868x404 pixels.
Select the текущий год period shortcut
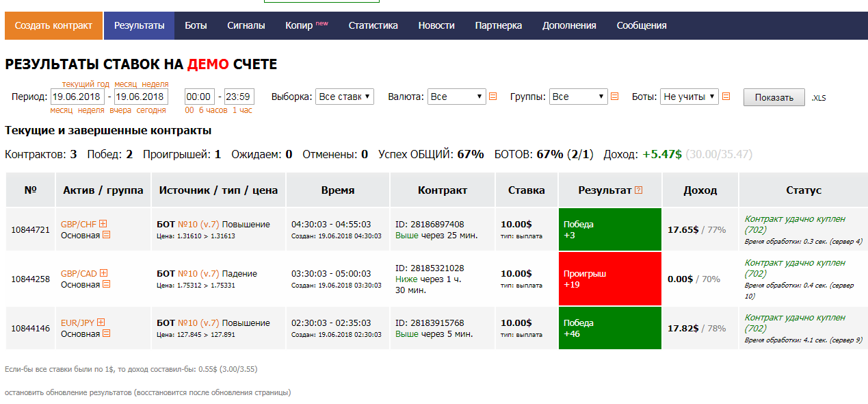[86, 84]
